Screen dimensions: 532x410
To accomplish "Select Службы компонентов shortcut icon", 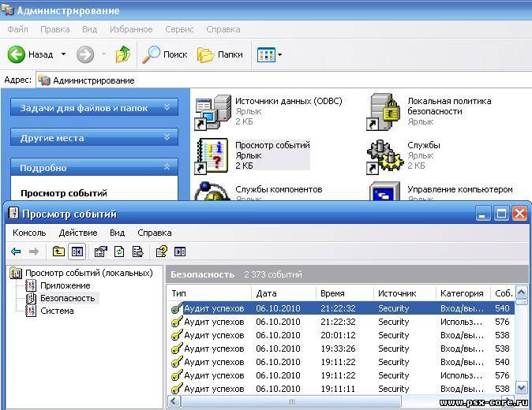I will pyautogui.click(x=212, y=191).
